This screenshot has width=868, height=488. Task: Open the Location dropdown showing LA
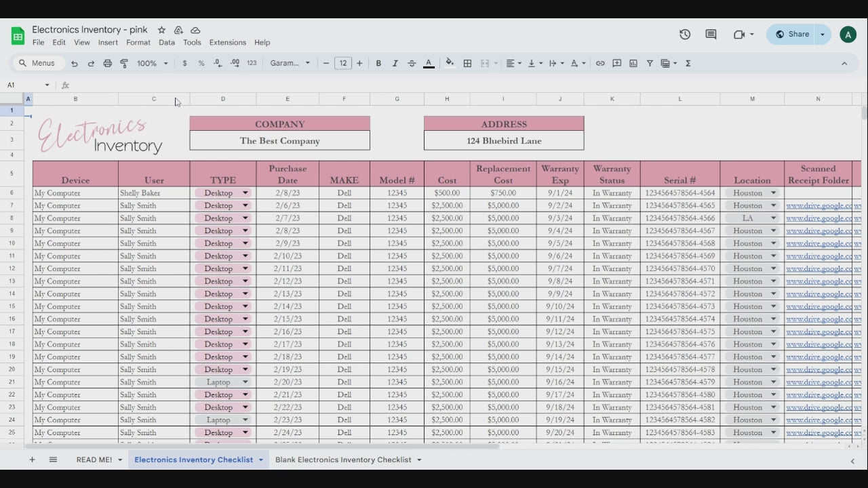(773, 218)
